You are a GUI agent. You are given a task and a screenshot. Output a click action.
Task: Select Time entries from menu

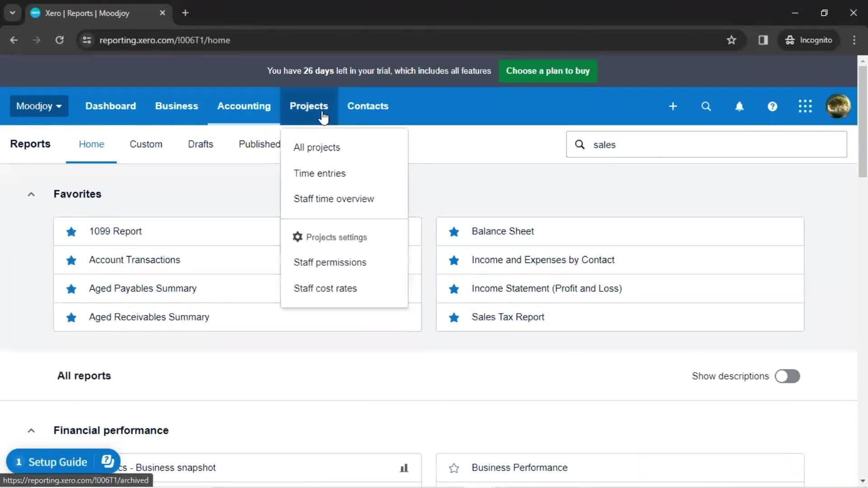tap(344, 173)
